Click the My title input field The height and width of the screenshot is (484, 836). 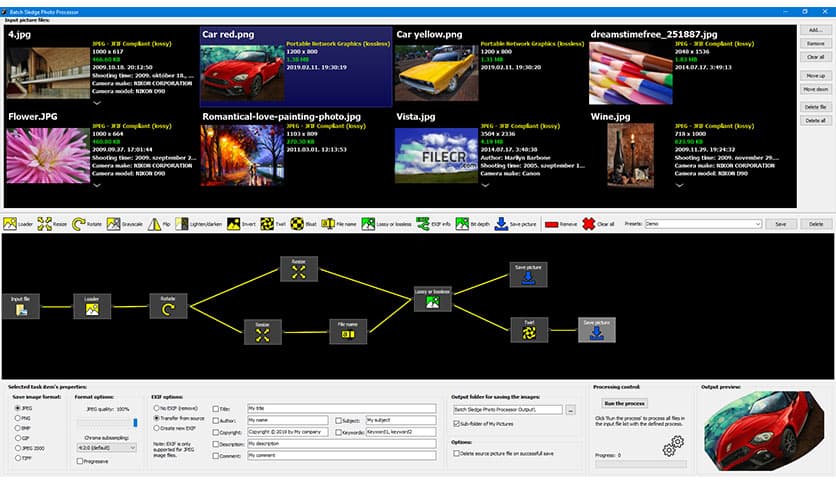[x=341, y=409]
